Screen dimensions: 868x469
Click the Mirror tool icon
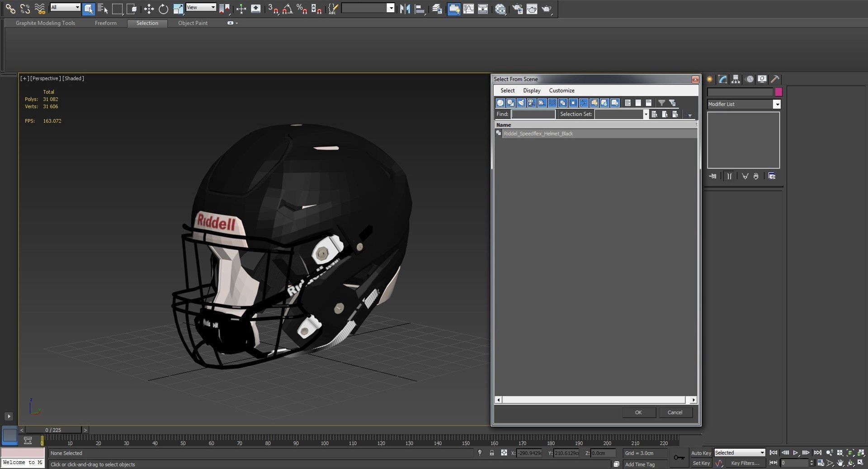coord(405,8)
